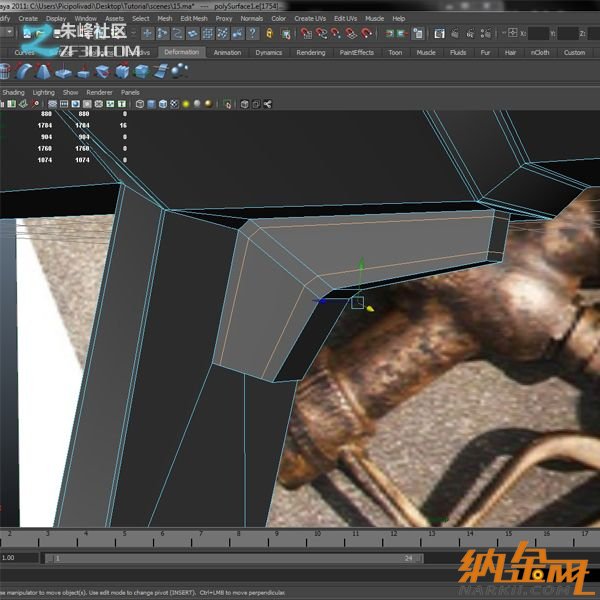Switch to the Deformation shelf tab
The height and width of the screenshot is (600, 600).
181,52
